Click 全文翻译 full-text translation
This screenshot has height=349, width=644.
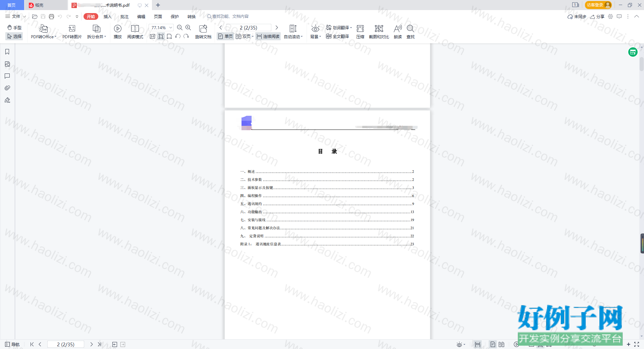pyautogui.click(x=337, y=36)
